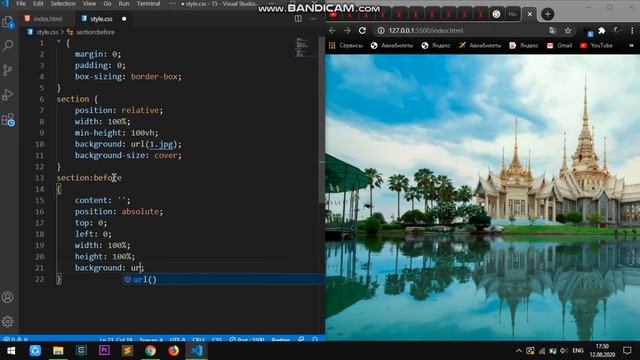This screenshot has height=360, width=640.
Task: Change UTF-8 encoding in status bar
Action: pyautogui.click(x=178, y=339)
